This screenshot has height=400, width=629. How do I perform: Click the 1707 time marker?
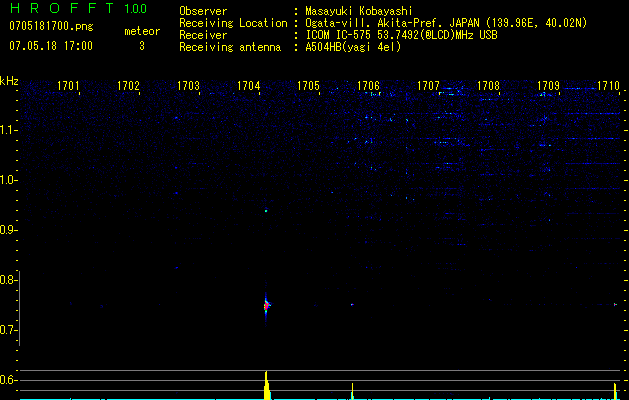(428, 86)
